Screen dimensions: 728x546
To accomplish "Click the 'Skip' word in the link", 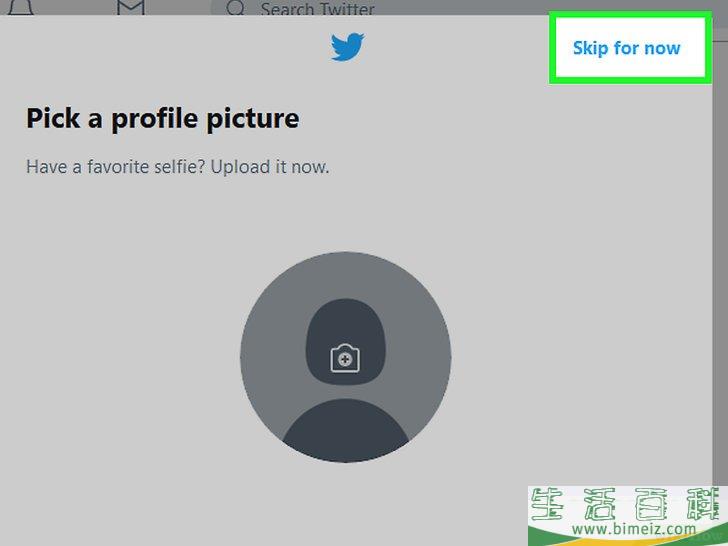I will pos(591,48).
